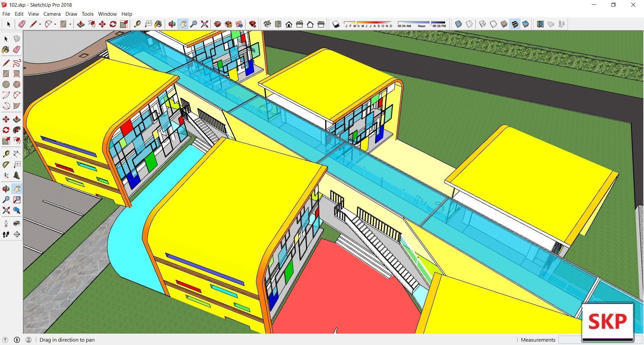Pick the Freehand drawing tool
The image size is (644, 345).
pyautogui.click(x=17, y=63)
